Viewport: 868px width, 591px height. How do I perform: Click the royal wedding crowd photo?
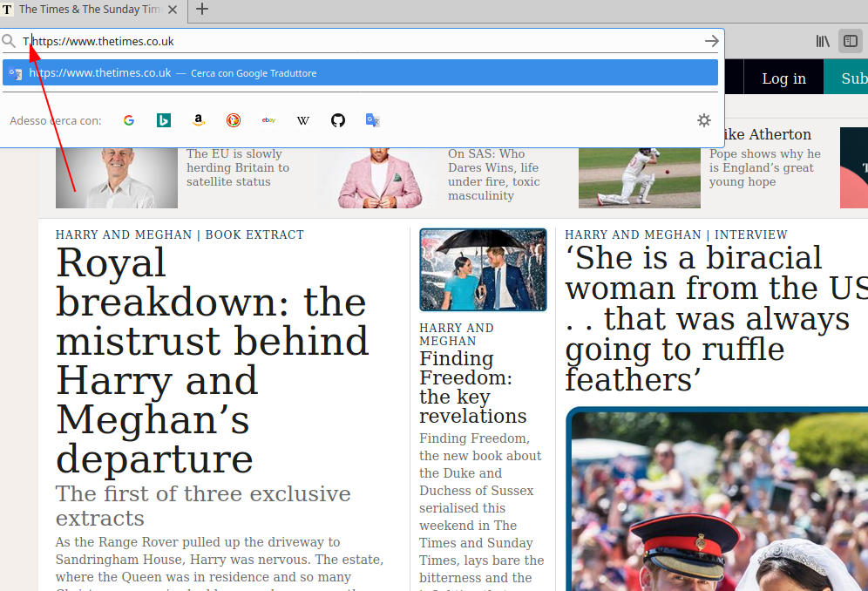tap(718, 499)
